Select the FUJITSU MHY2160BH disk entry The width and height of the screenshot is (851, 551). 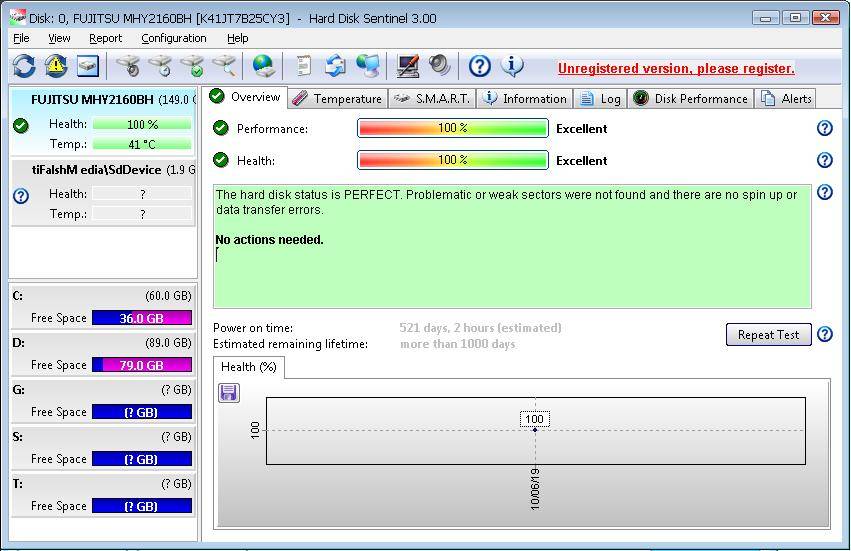click(103, 100)
